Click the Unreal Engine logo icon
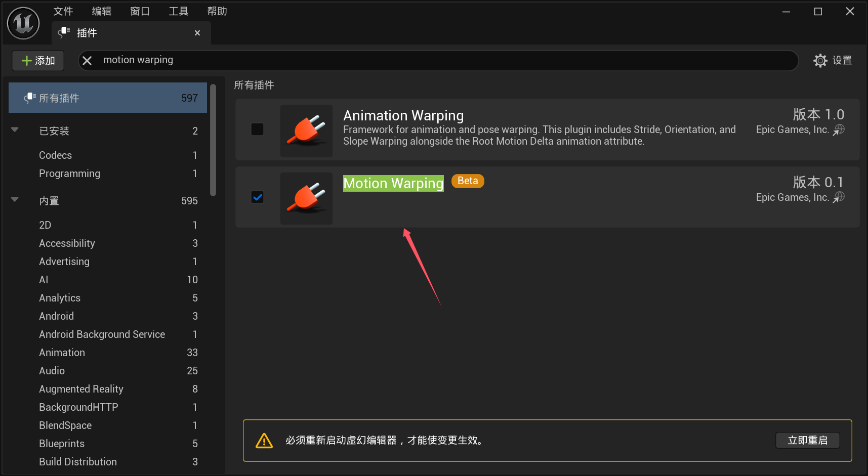This screenshot has width=868, height=476. pos(23,23)
